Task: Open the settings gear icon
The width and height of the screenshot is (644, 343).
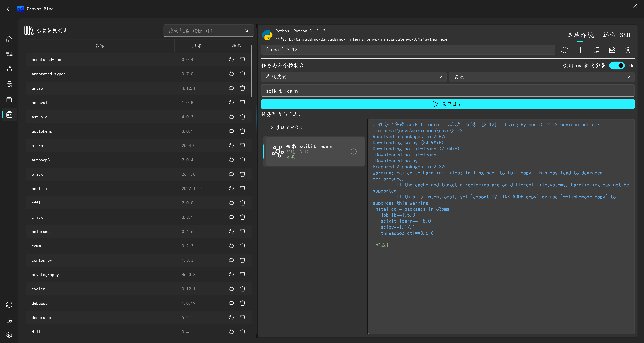Action: tap(9, 335)
